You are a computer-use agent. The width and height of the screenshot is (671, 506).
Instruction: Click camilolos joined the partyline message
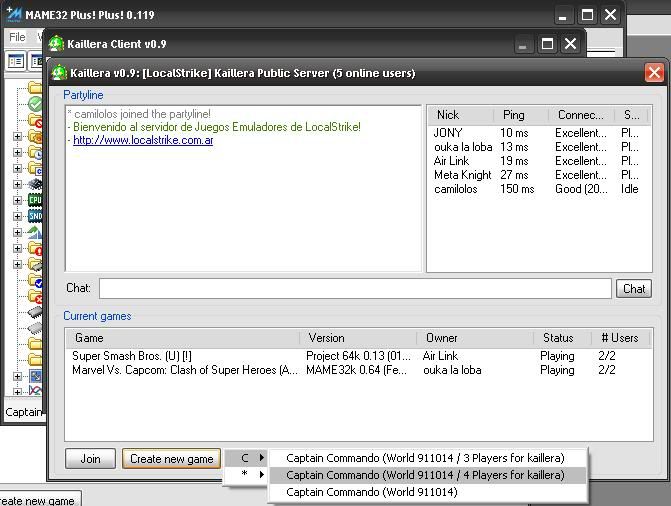tap(142, 114)
